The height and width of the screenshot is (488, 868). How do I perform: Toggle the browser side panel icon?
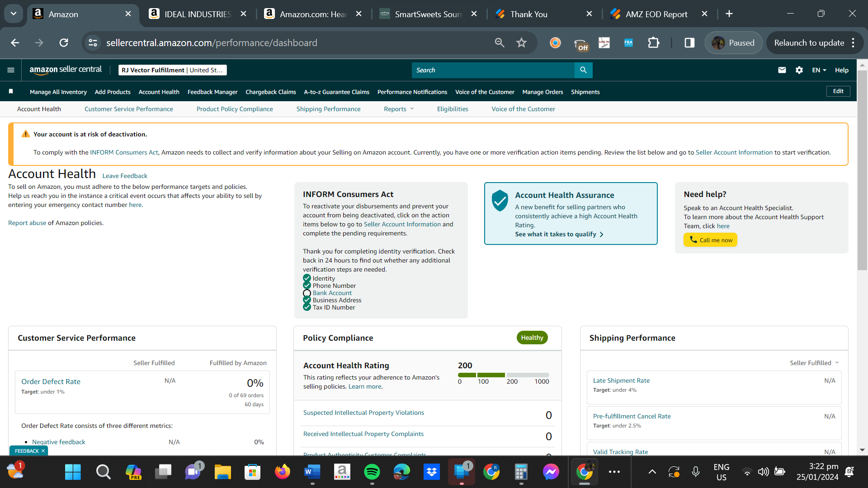[689, 43]
